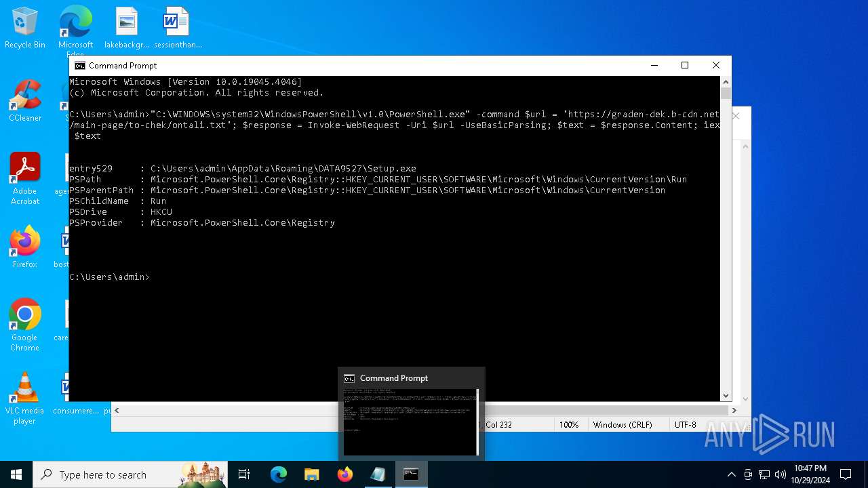Click the search highlights castle image

tap(202, 474)
